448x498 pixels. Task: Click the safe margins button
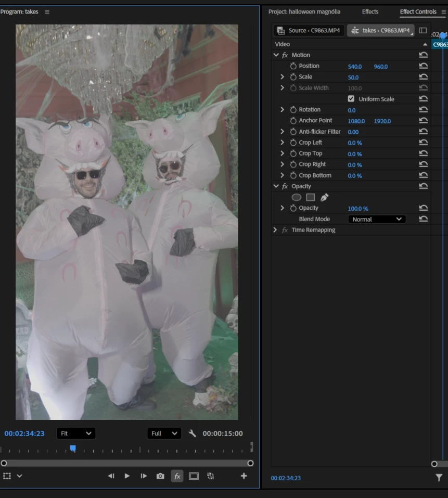[x=194, y=476]
